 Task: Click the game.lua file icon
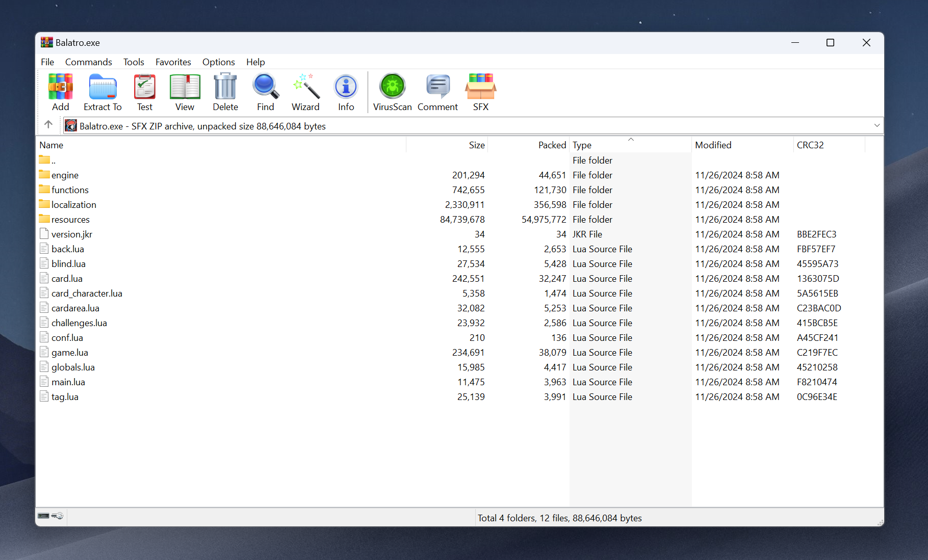[44, 352]
